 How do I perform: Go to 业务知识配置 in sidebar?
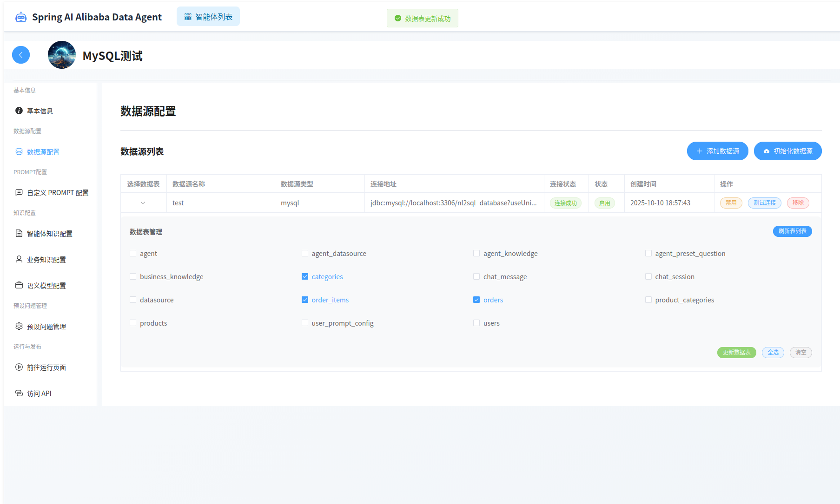coord(46,260)
